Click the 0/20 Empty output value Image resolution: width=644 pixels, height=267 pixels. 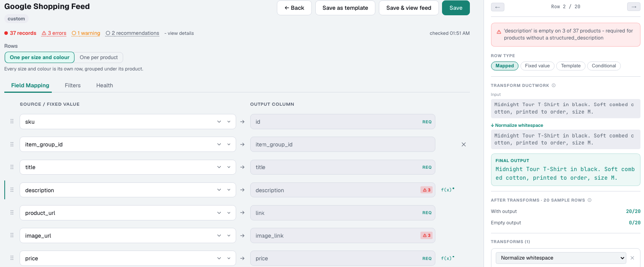pos(635,223)
